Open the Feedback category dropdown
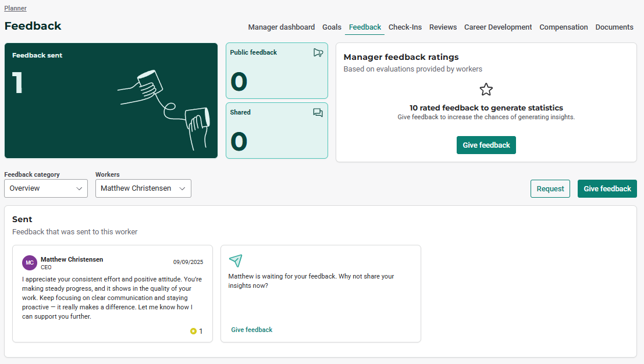Viewport: 644px width, 364px height. (46, 188)
